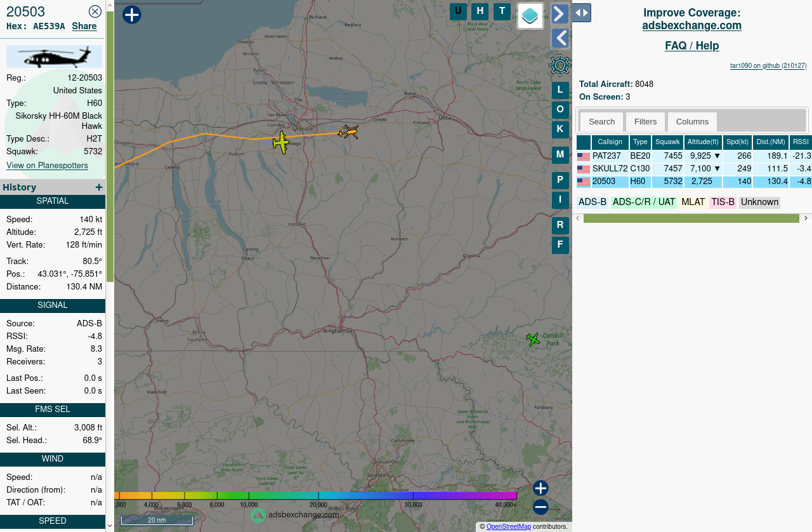
Task: Expand the History section plus icon
Action: [x=98, y=187]
